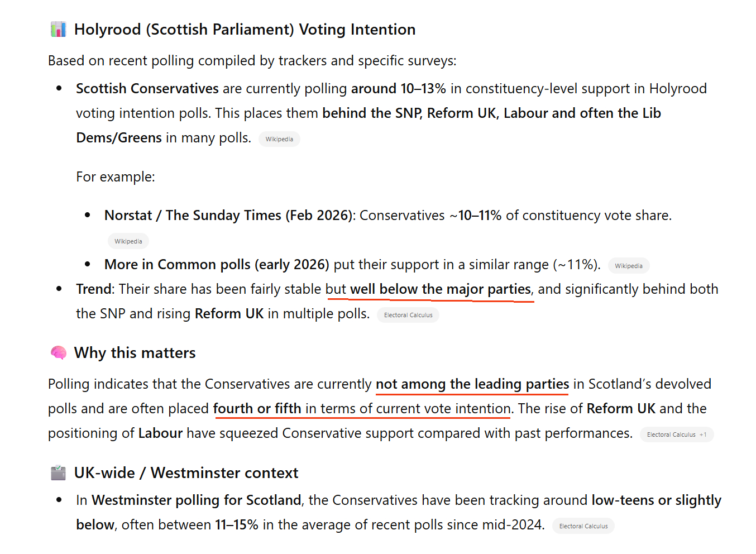Click the brain emoji beside Why this matters
The image size is (756, 554).
(59, 352)
